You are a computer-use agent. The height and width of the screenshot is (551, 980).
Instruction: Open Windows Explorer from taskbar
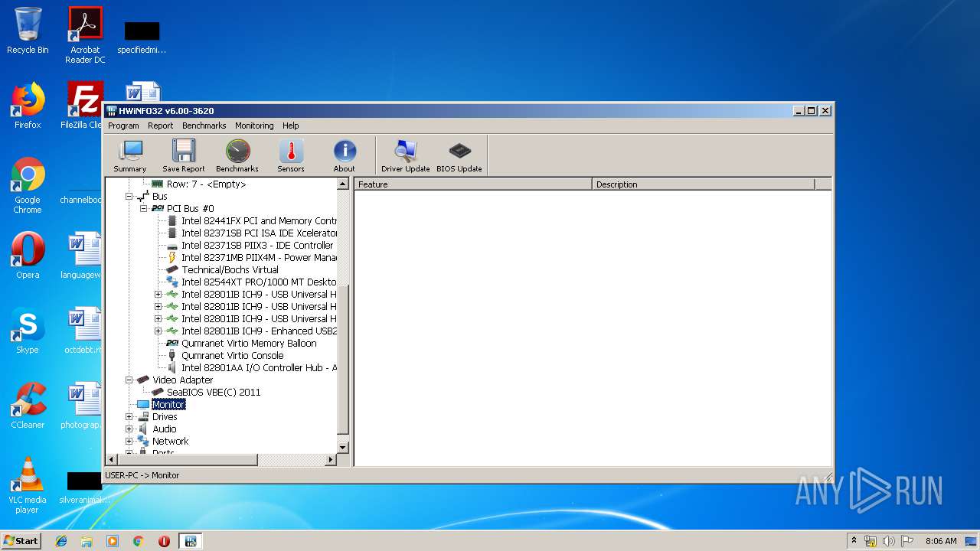tap(87, 541)
